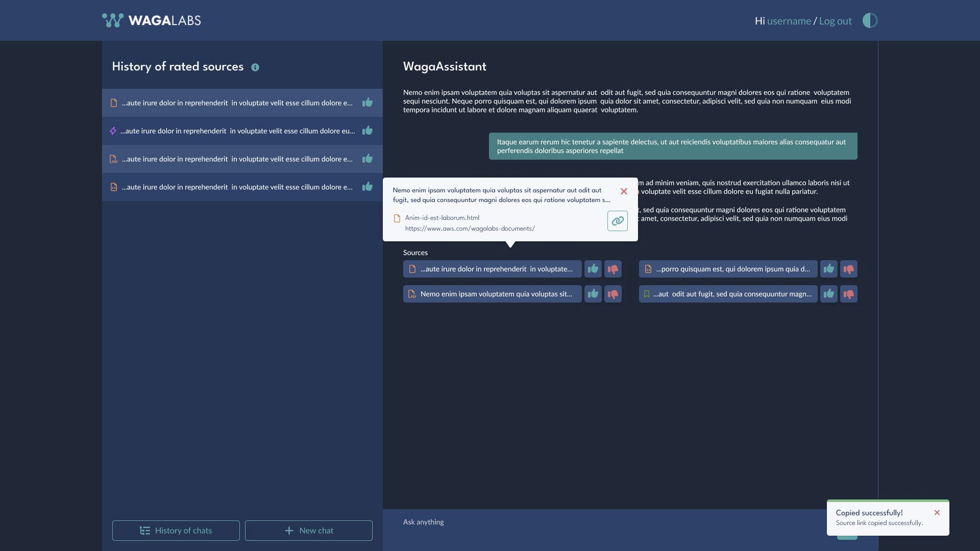Start a New chat
The image size is (980, 551).
click(x=309, y=531)
